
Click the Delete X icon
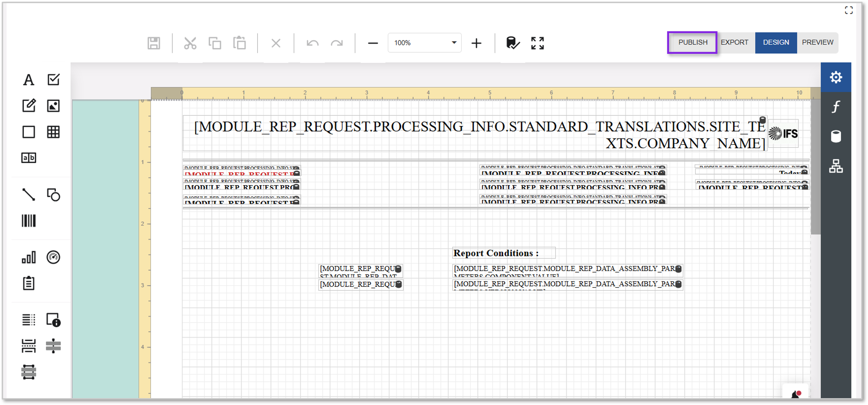pyautogui.click(x=276, y=43)
